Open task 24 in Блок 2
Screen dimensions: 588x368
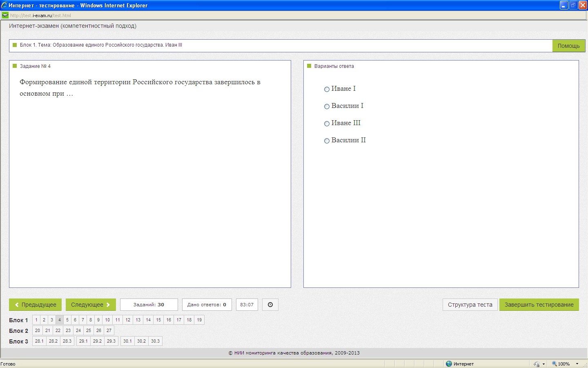(78, 330)
